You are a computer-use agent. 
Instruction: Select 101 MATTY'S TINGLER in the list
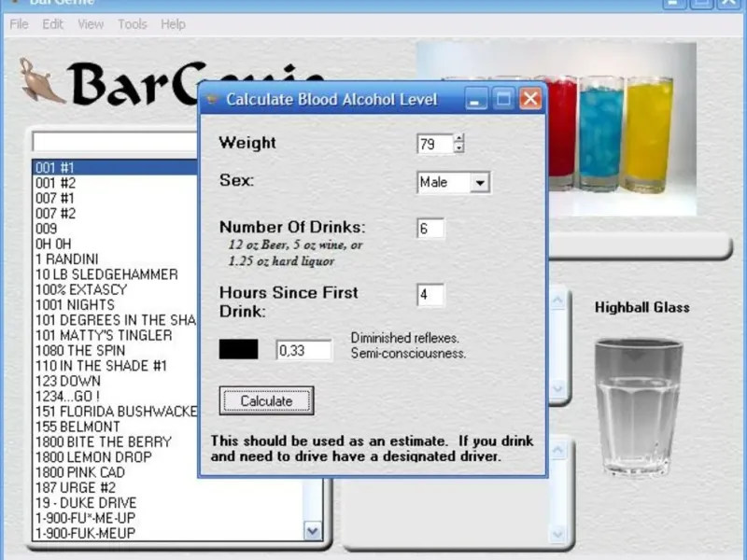pos(115,335)
